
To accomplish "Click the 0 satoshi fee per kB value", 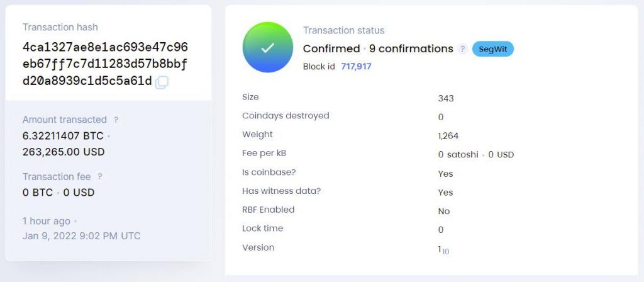I will [458, 154].
